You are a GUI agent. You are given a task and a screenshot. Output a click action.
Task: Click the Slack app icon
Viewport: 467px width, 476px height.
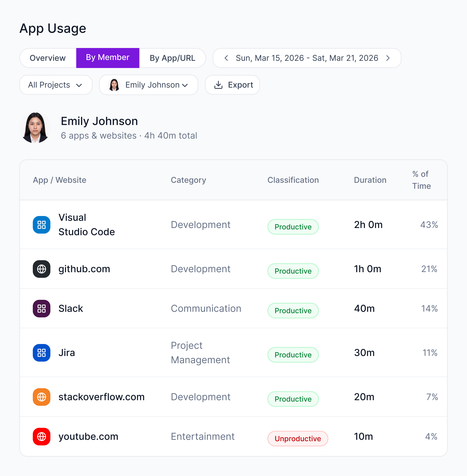(41, 308)
